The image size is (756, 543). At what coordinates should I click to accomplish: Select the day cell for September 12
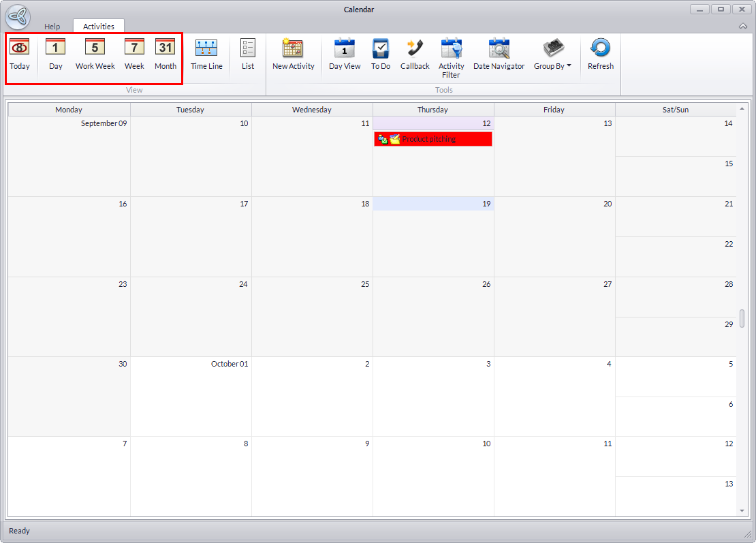point(433,156)
